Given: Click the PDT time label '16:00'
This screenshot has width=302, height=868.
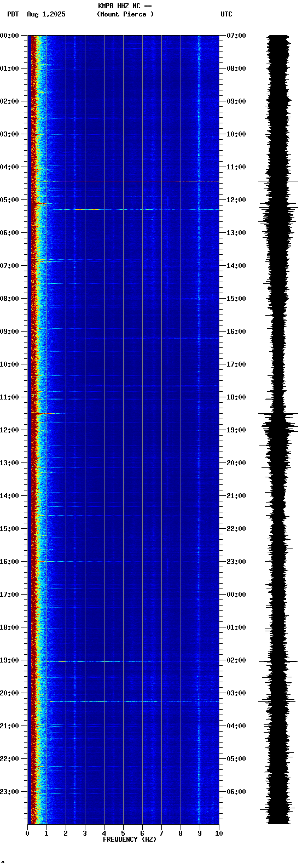Looking at the screenshot, I should pos(9,562).
